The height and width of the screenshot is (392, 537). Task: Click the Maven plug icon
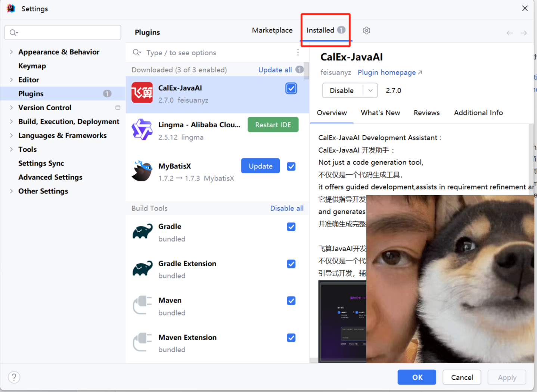(x=142, y=305)
